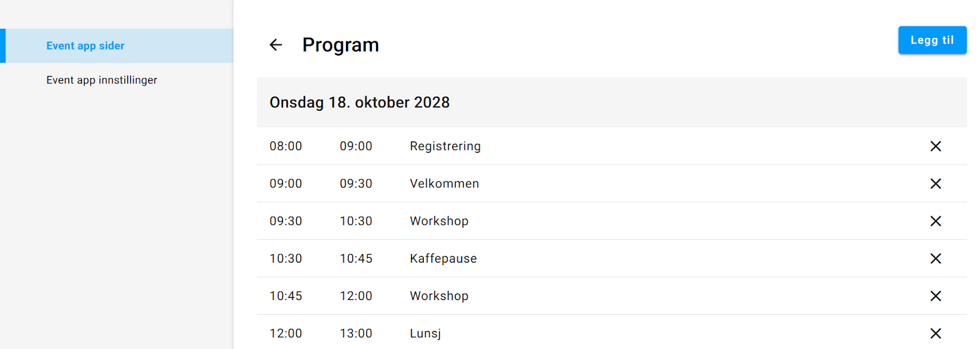Remove the Velkommen row with its X

tap(935, 184)
